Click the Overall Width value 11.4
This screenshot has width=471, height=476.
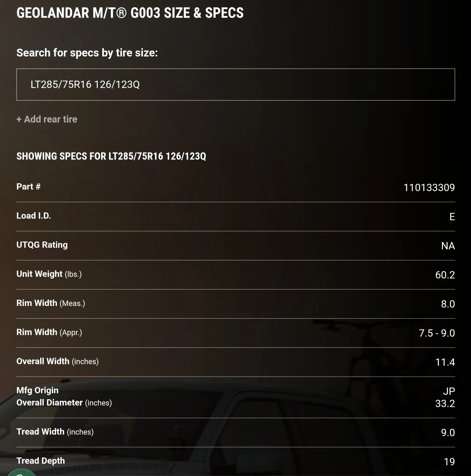click(445, 362)
